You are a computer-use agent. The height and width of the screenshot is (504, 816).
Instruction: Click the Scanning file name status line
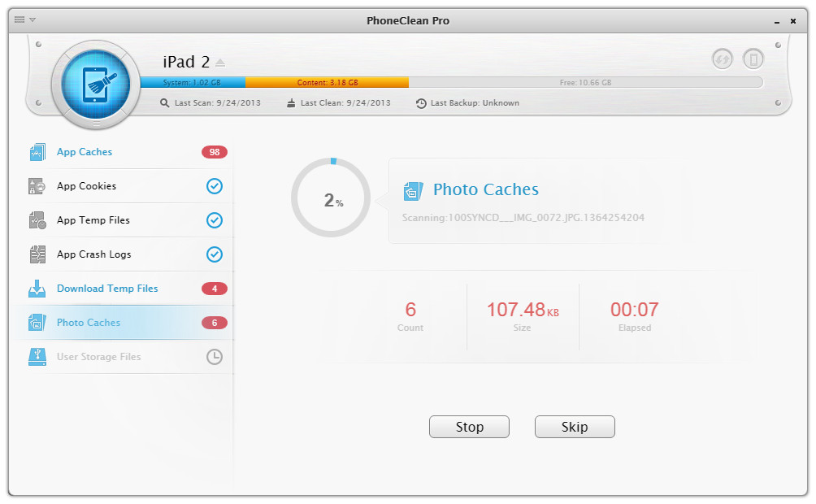click(523, 218)
